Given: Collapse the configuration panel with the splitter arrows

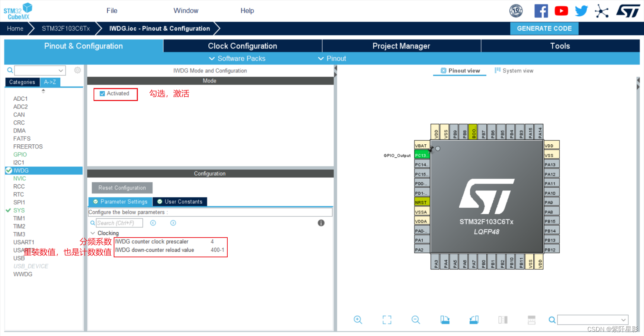Looking at the screenshot, I should click(x=335, y=72).
